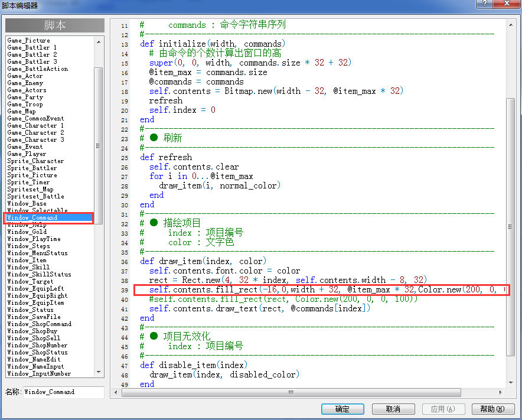Select Window_Gold script
Image resolution: width=522 pixels, height=420 pixels.
coord(27,232)
